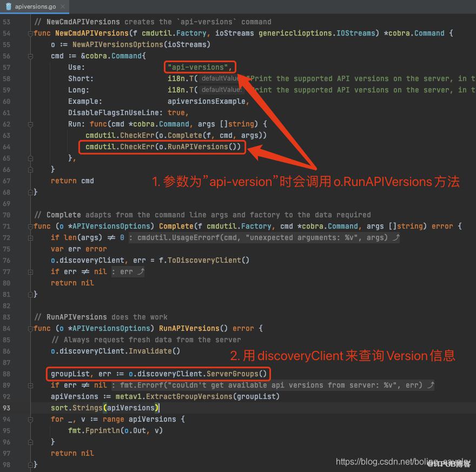The width and height of the screenshot is (476, 472).
Task: Expand folded ': err' placeholder on line 77
Action: (128, 272)
